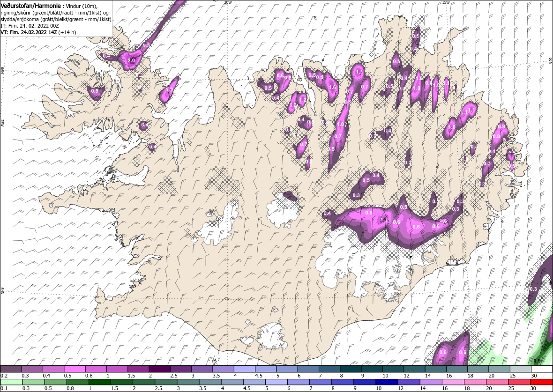Pick the darkest purple 2 swatch in snow legend
553x392 pixels.
click(159, 369)
